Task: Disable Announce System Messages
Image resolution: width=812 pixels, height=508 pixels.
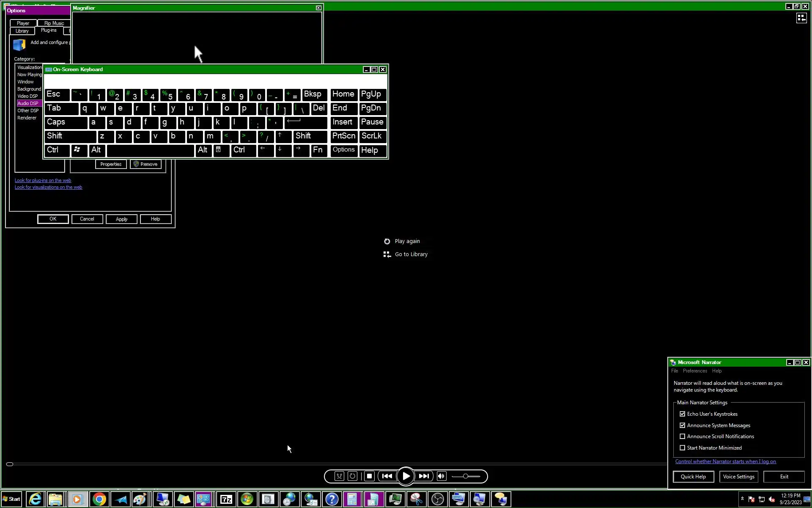Action: click(682, 425)
